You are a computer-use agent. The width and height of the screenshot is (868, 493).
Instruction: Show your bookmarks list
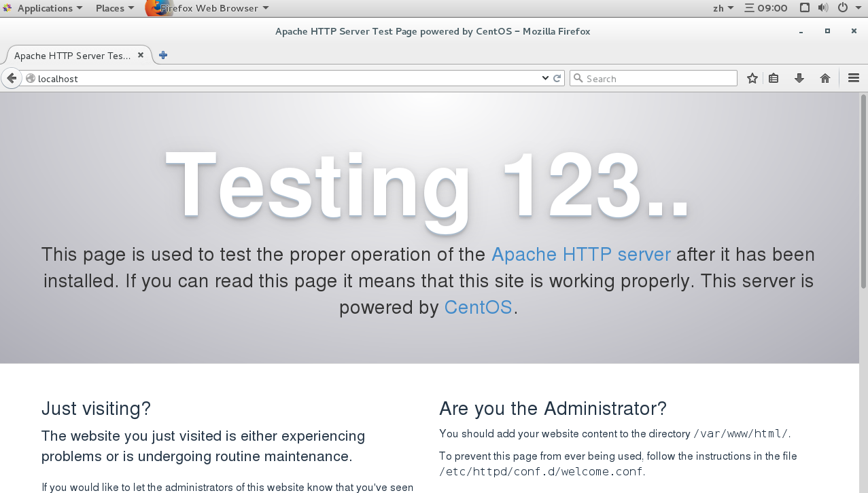pos(774,78)
